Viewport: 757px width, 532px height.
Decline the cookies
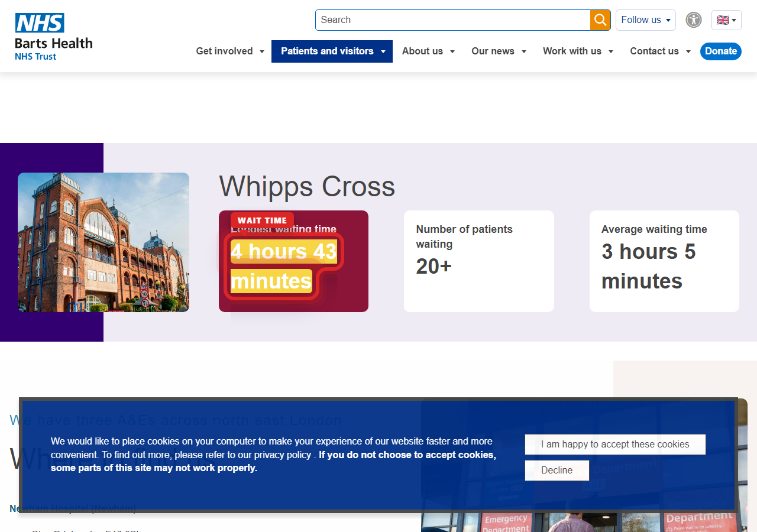click(557, 471)
